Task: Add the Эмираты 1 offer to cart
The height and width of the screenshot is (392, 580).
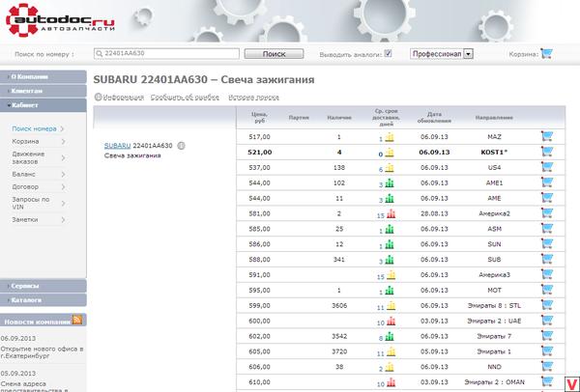Action: pos(547,351)
